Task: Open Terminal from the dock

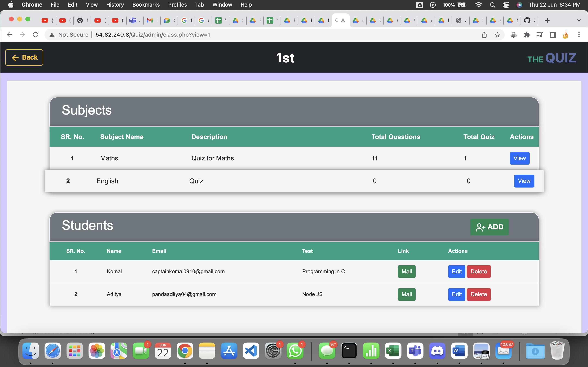Action: click(349, 351)
